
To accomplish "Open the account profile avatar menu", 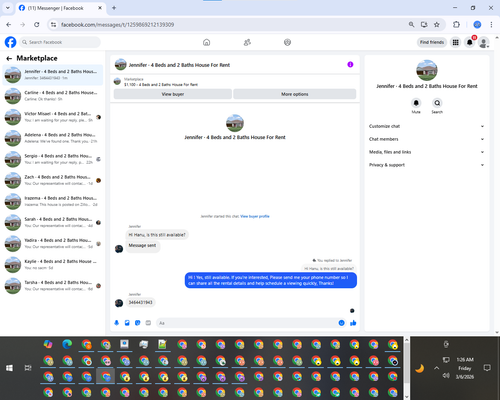I will (x=484, y=42).
